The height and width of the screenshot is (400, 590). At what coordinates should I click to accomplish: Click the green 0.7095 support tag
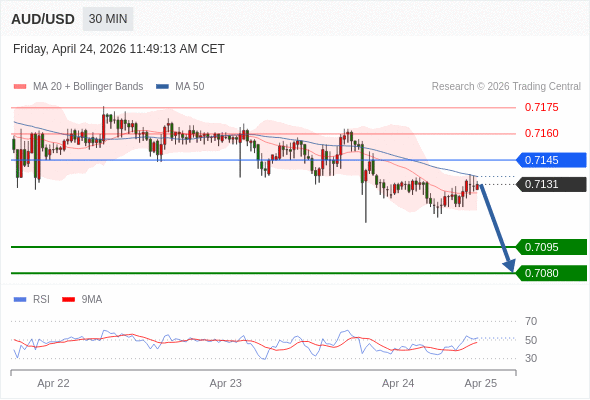[551, 247]
